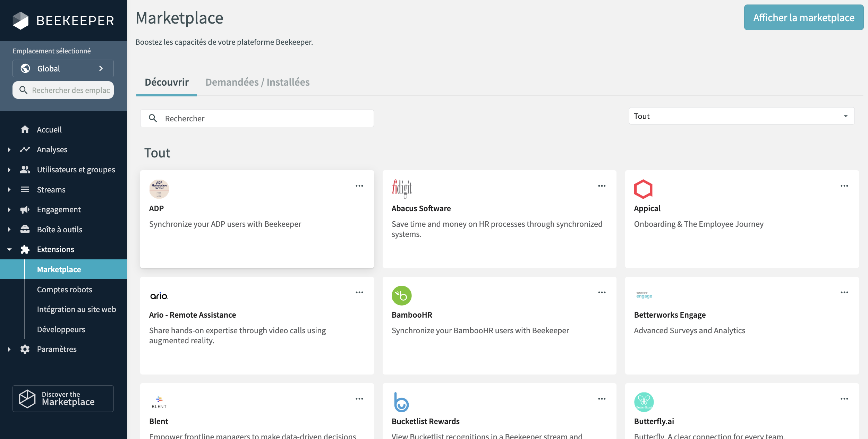Image resolution: width=868 pixels, height=439 pixels.
Task: Expand the Boîte à outils arrow
Action: [x=9, y=229]
